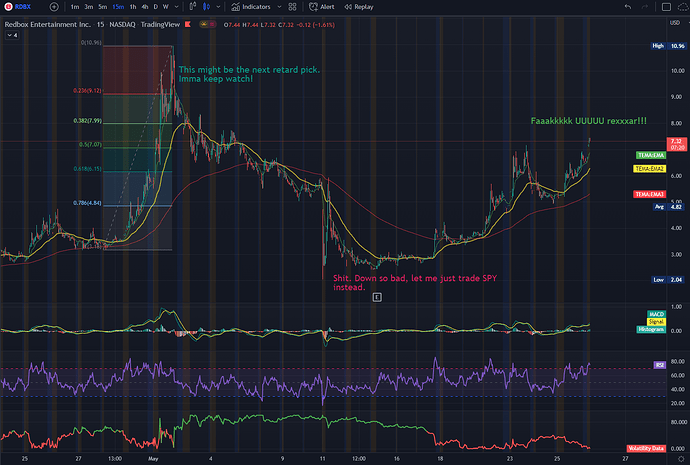Click the -0.12 (-1.61%) change value
The image size is (690, 465).
[x=315, y=25]
